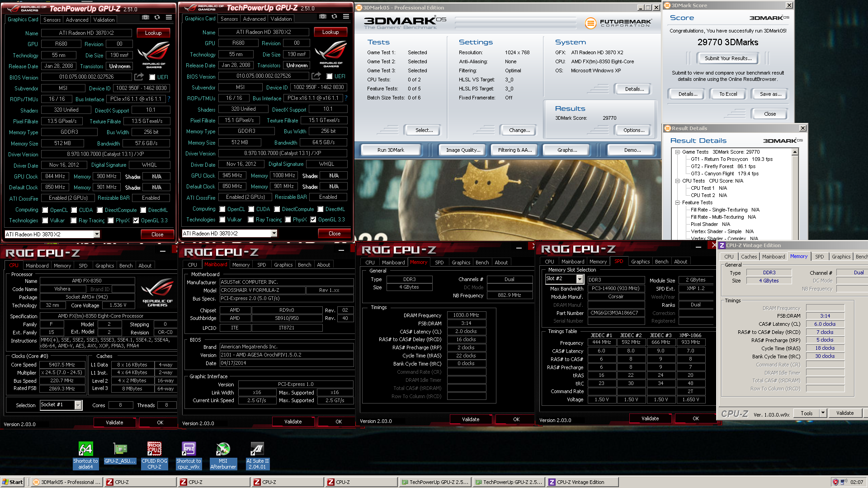Click the red shield tray icon
Viewport: 868px width, 488px height.
tap(835, 482)
